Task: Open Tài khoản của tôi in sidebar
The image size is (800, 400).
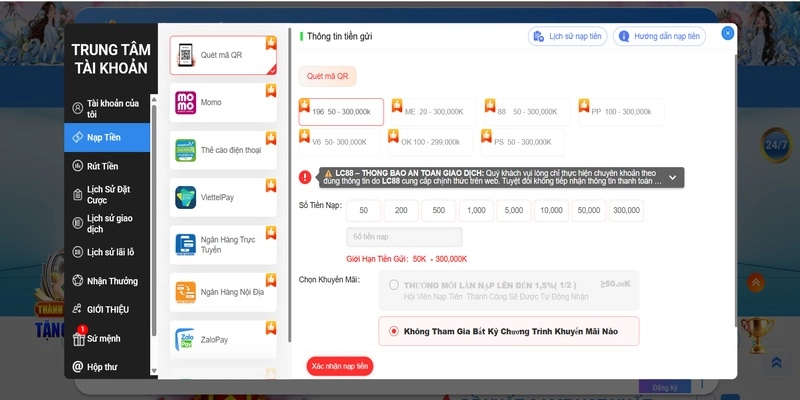Action: (107, 109)
